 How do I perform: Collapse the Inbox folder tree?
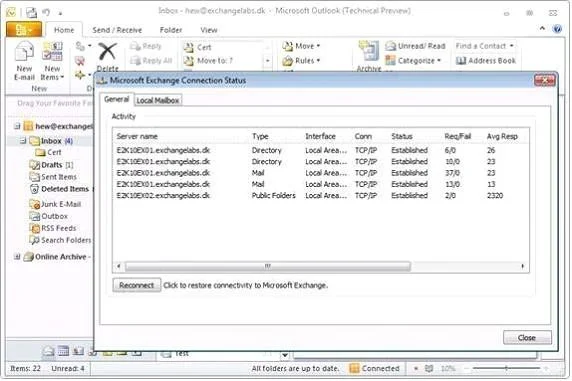23,141
